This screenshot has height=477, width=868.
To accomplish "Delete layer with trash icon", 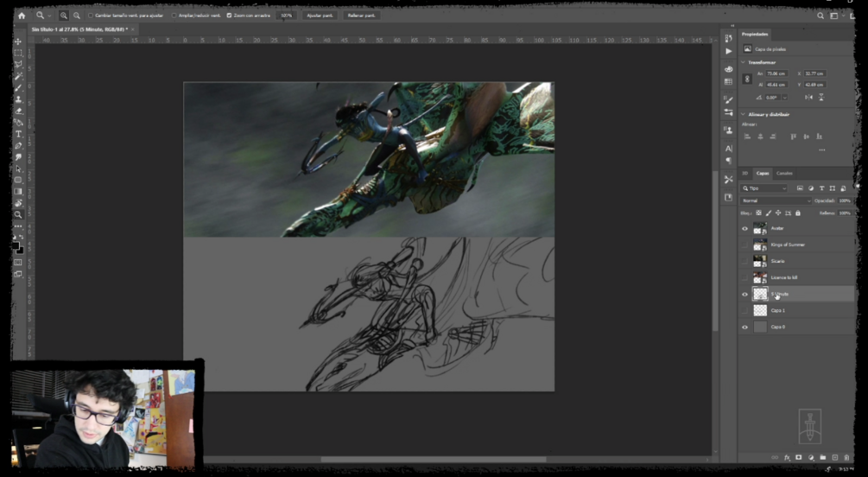I will click(x=847, y=458).
